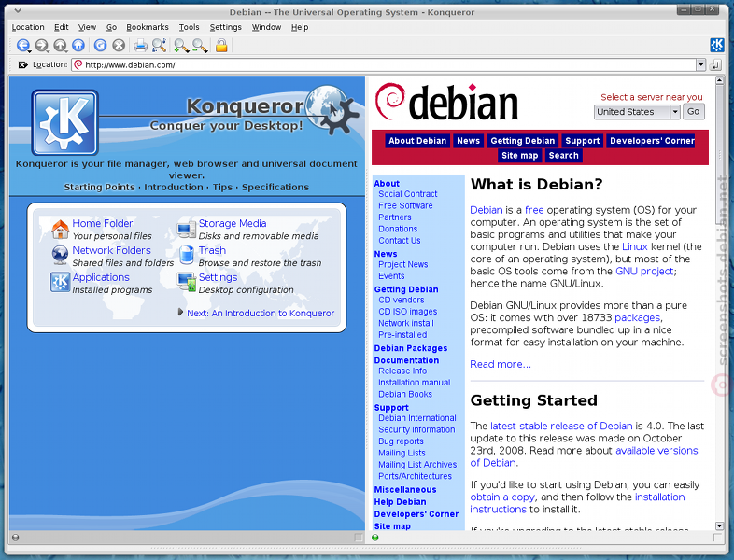
Task: Reload the current page
Action: coord(100,46)
